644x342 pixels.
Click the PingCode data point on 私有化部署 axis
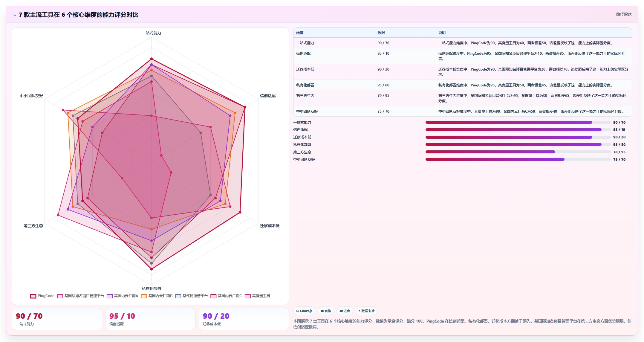click(152, 269)
